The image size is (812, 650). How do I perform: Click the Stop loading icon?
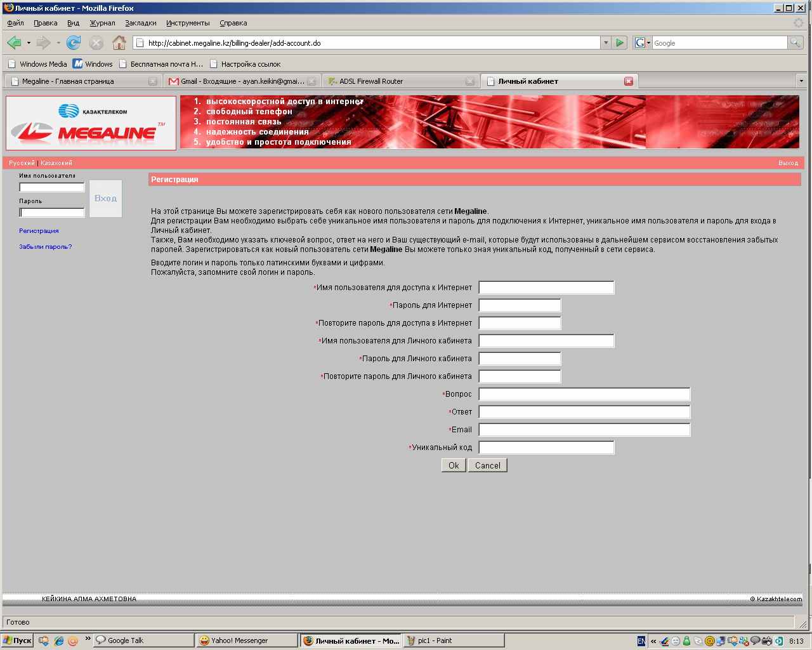click(x=96, y=43)
